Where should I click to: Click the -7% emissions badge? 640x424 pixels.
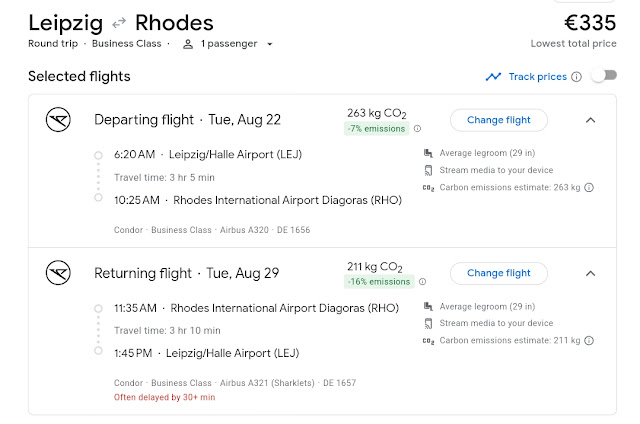[378, 128]
